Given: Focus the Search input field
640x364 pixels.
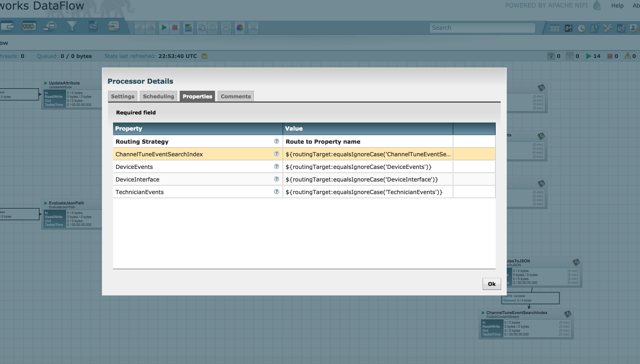Looking at the screenshot, I should (x=482, y=28).
